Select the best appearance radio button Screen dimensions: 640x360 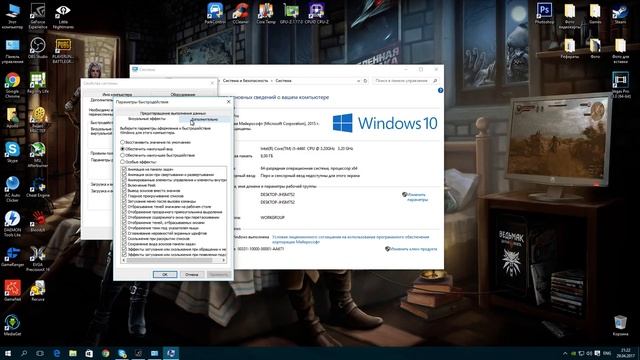point(122,149)
